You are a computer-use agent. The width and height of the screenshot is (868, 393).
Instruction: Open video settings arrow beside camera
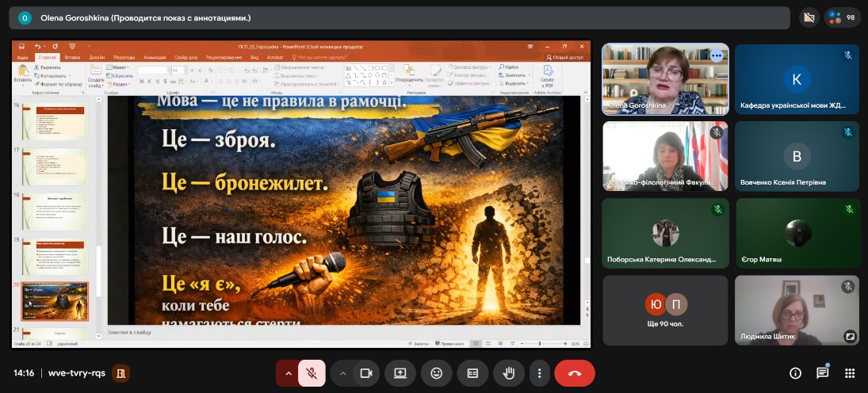[x=343, y=373]
